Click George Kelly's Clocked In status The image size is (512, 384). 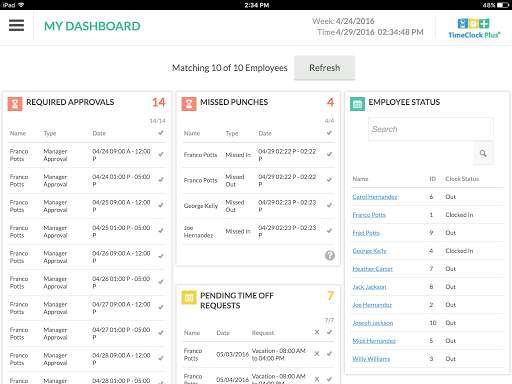click(459, 251)
